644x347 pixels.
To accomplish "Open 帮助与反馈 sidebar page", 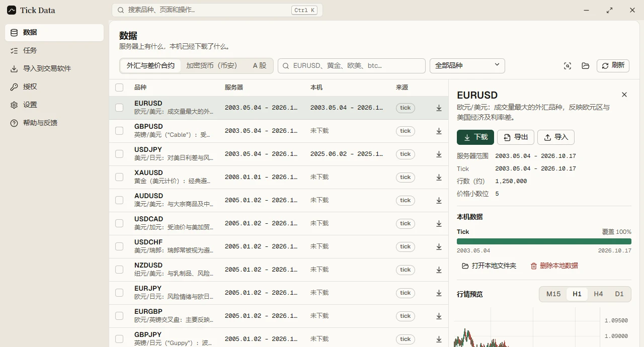I will click(54, 123).
